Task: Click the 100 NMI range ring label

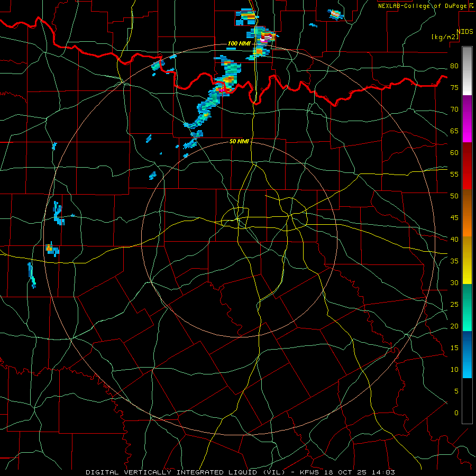Action: tap(239, 44)
